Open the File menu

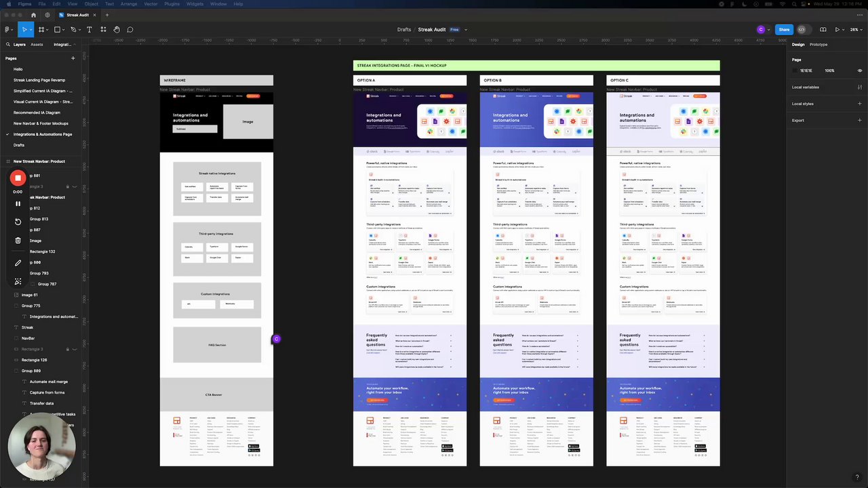42,4
